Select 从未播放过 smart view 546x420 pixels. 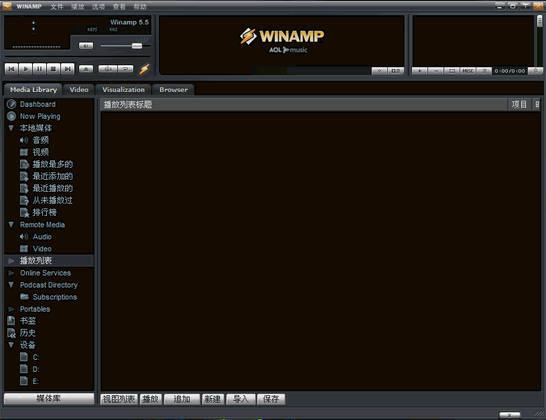point(53,200)
